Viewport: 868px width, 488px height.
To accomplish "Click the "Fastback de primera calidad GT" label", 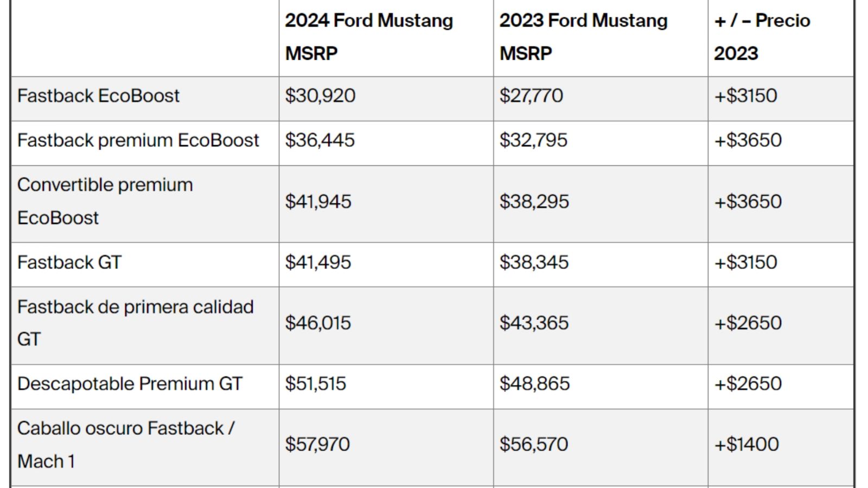I will (x=135, y=323).
